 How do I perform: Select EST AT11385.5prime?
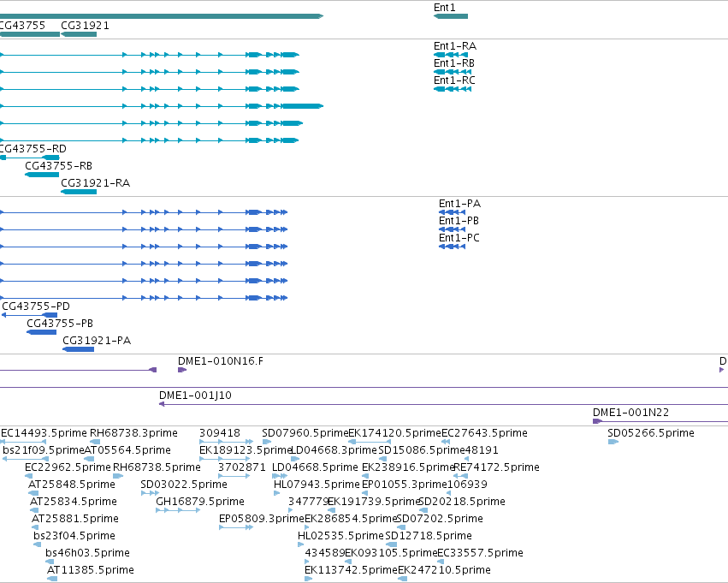[x=91, y=570]
